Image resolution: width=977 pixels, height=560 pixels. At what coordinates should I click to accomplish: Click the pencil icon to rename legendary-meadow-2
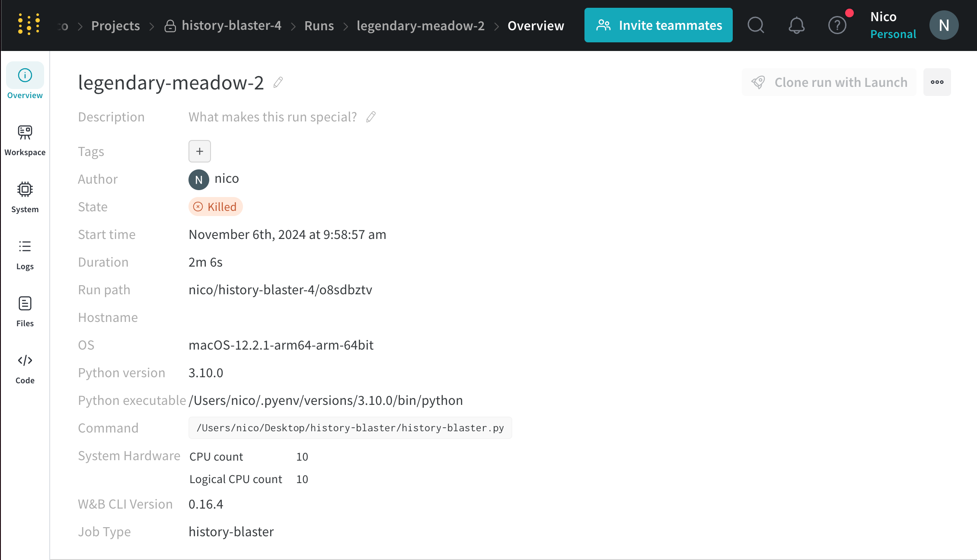pos(278,82)
